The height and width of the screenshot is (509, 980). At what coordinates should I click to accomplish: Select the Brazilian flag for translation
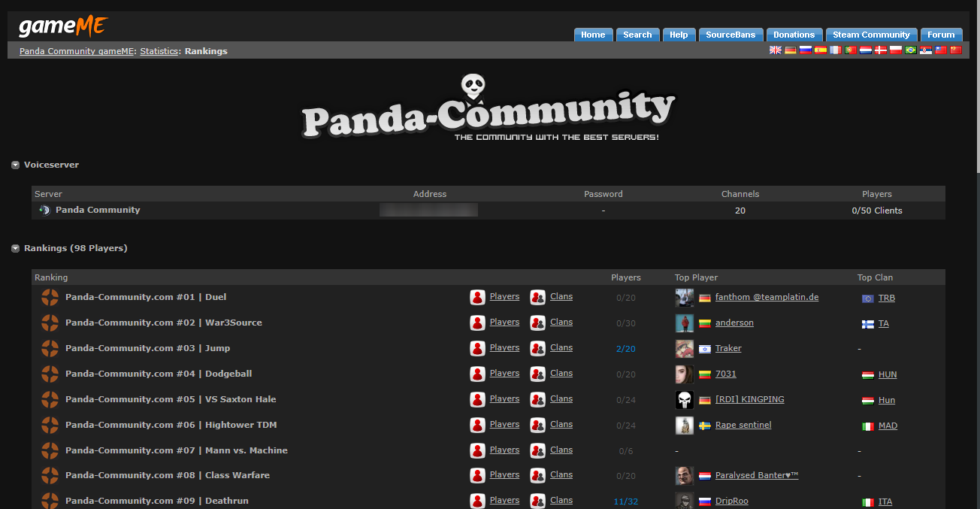point(910,50)
